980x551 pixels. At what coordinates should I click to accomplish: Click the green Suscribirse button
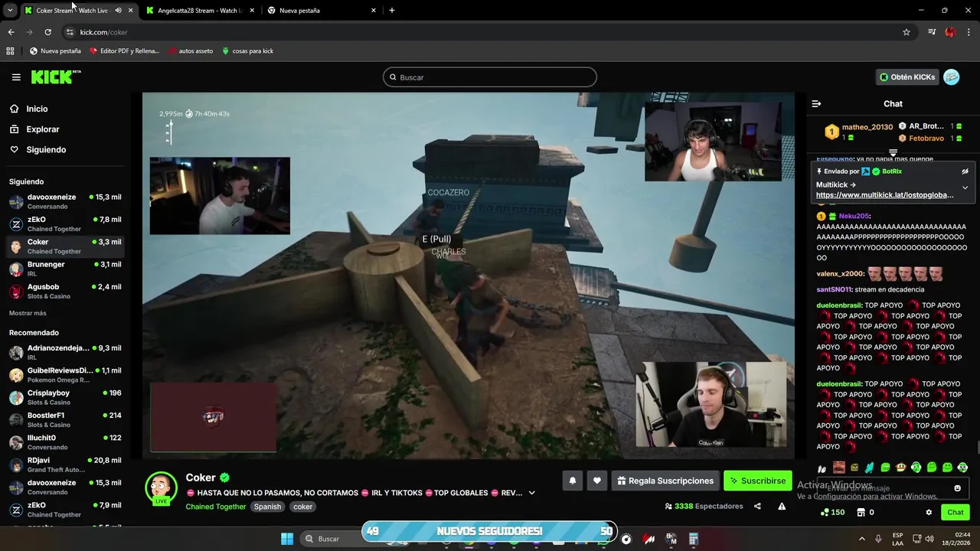click(758, 481)
